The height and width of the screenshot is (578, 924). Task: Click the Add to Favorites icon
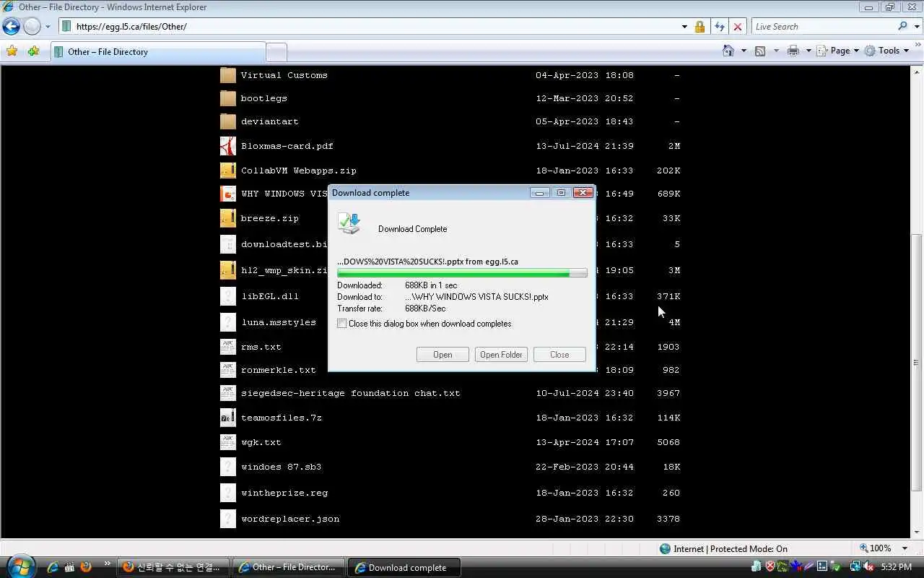pos(33,51)
